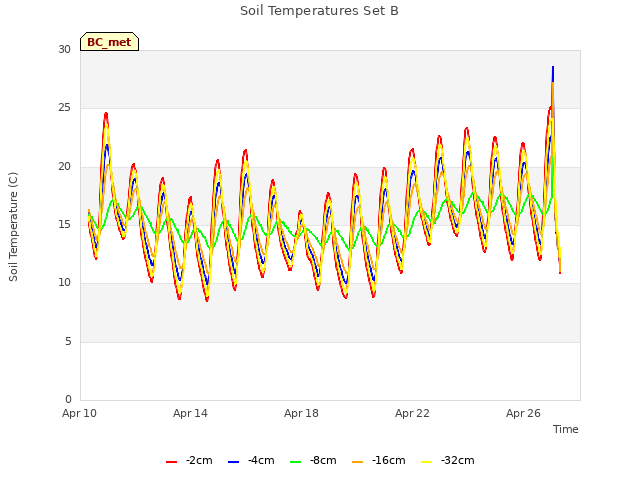Click the BC_met annotation label
This screenshot has width=640, height=480.
pyautogui.click(x=109, y=42)
